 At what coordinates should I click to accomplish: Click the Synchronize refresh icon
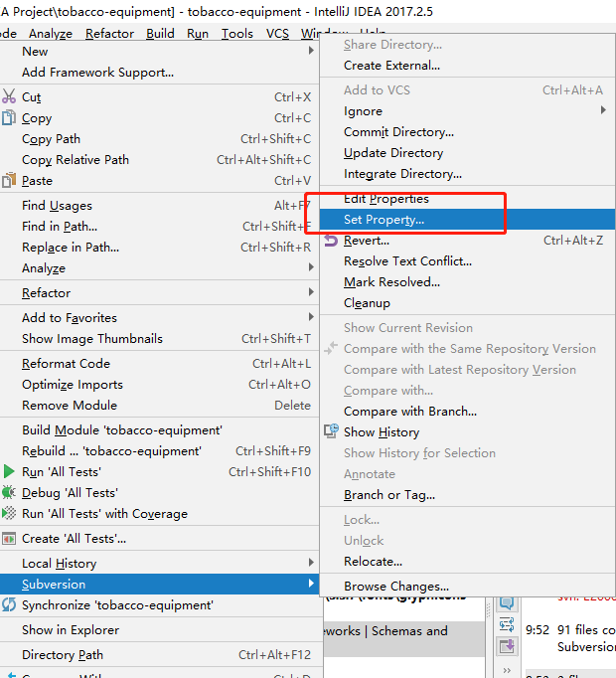pos(9,604)
